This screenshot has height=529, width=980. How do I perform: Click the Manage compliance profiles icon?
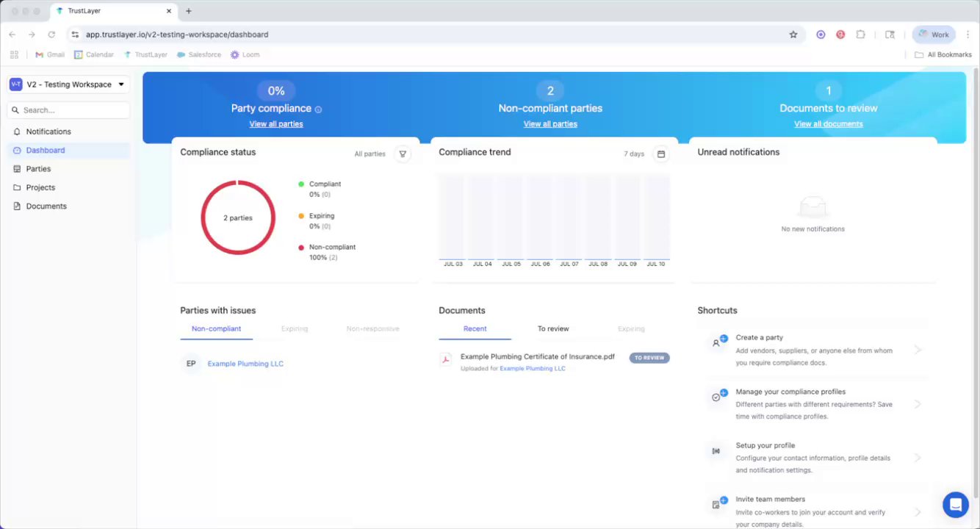click(718, 396)
